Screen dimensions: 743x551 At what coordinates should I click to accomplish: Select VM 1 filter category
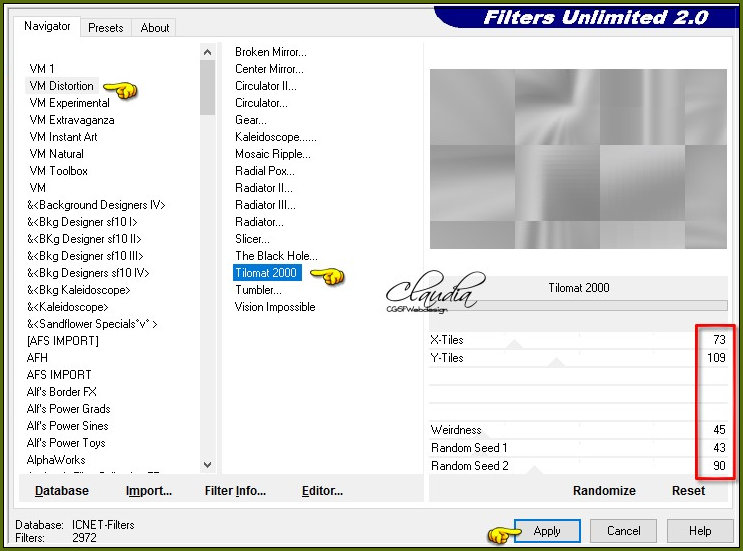42,69
